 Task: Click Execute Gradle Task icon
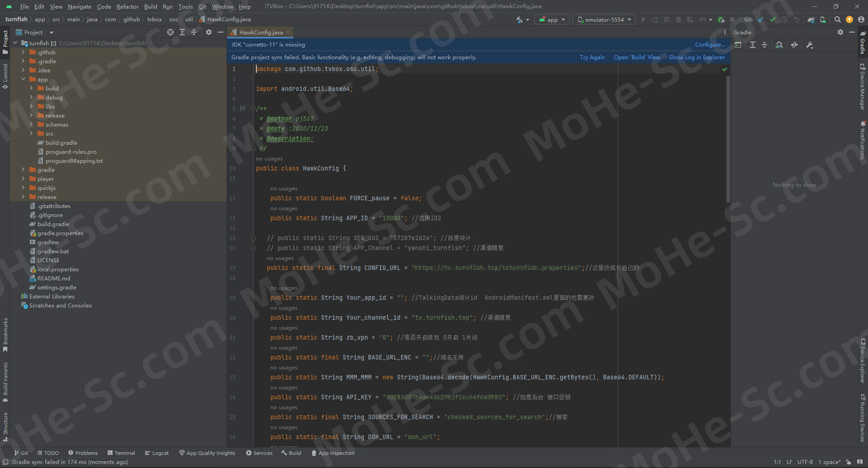tap(738, 45)
